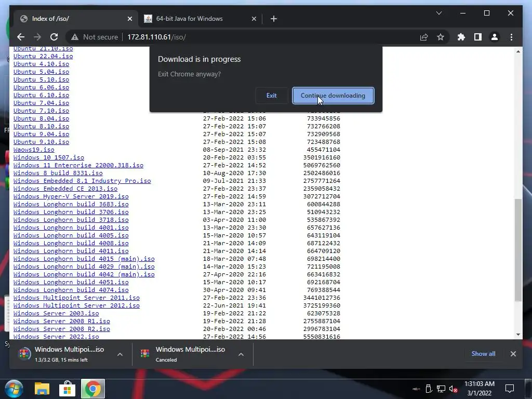Screen dimensions: 532x399
Task: Bookmark this page with the star
Action: [441, 37]
